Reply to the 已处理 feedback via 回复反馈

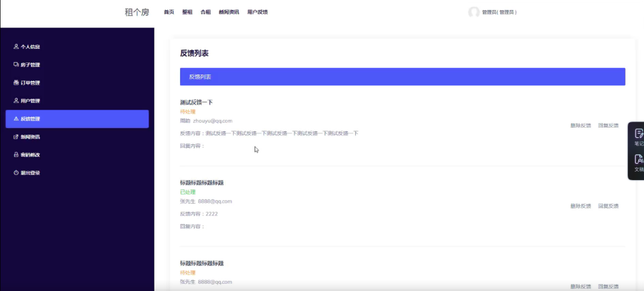(x=608, y=206)
